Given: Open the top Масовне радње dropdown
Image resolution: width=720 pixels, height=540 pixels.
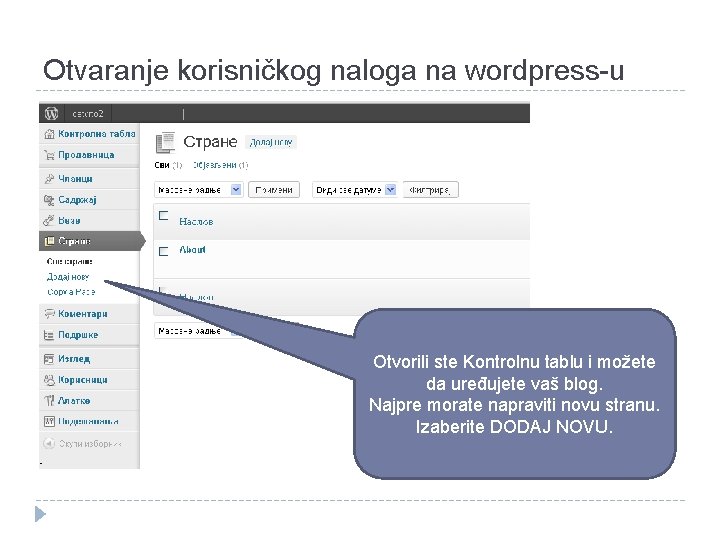Looking at the screenshot, I should point(198,190).
